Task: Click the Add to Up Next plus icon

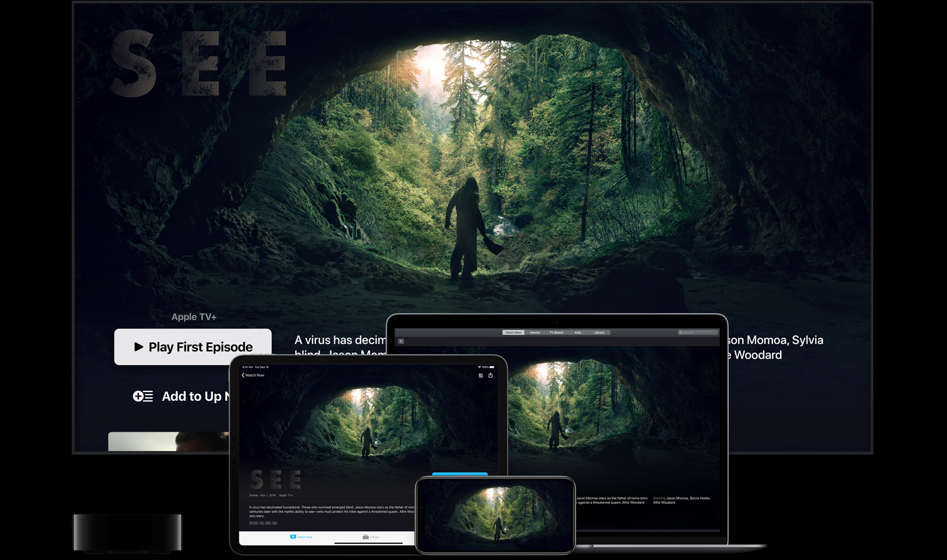Action: [138, 396]
